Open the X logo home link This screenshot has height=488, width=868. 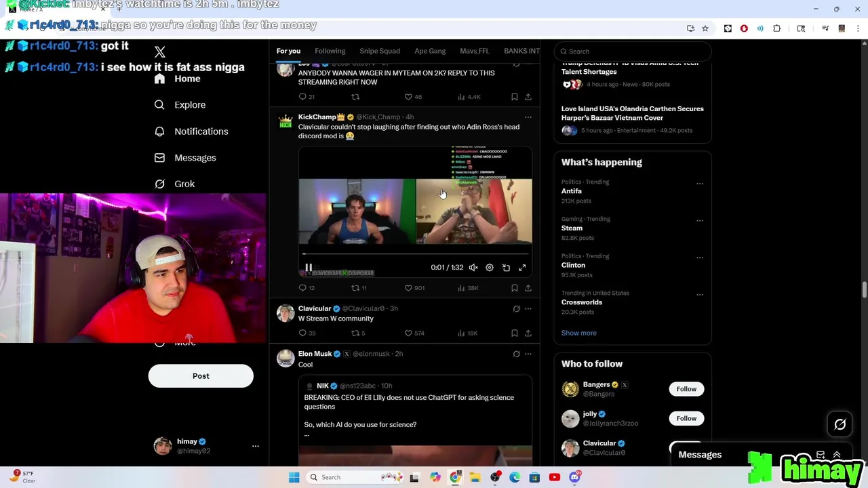(160, 52)
